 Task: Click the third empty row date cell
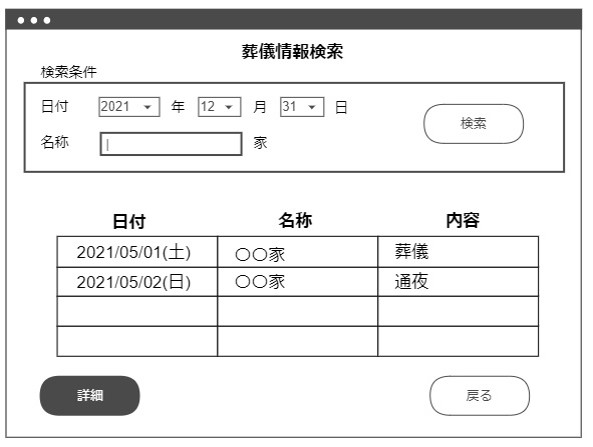(x=137, y=312)
